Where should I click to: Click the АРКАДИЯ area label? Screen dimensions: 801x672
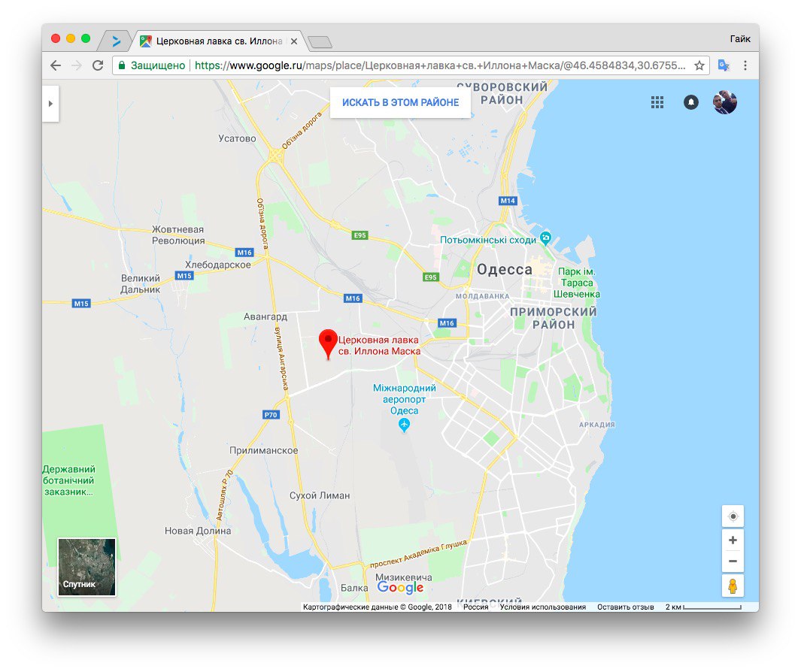point(596,425)
